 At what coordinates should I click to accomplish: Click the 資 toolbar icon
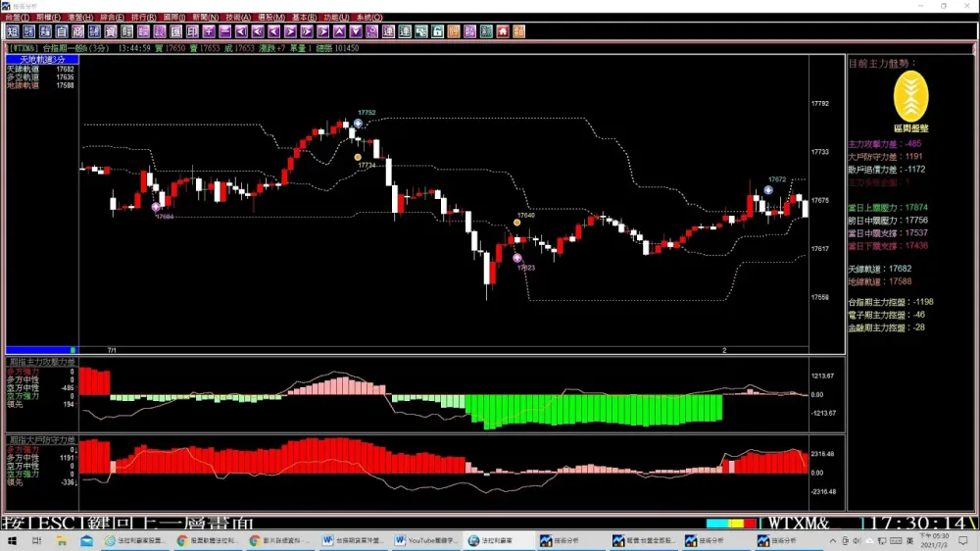pyautogui.click(x=111, y=31)
